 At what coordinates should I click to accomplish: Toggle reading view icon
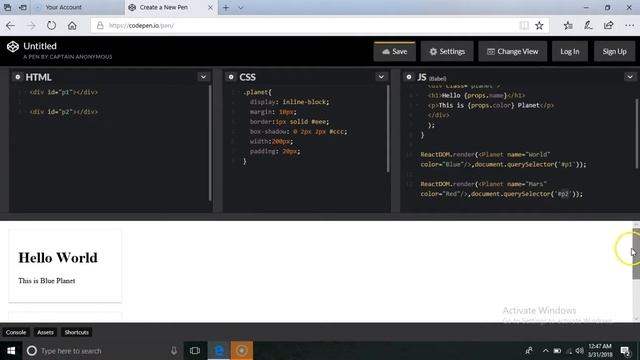click(x=524, y=25)
